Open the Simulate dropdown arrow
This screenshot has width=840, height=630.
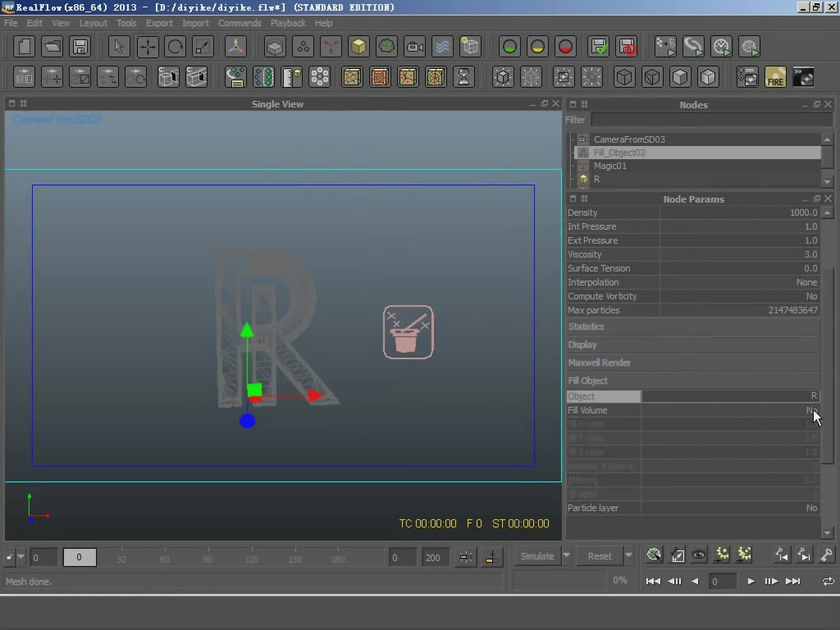point(566,555)
